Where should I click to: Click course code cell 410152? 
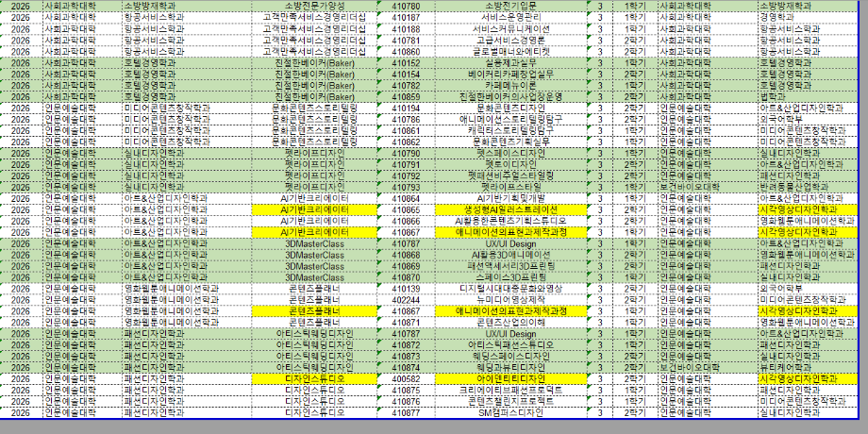(405, 63)
